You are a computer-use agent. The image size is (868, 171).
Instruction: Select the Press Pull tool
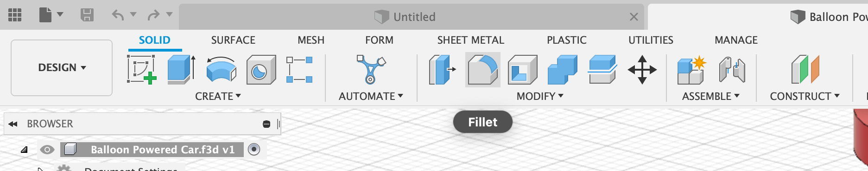click(x=442, y=70)
